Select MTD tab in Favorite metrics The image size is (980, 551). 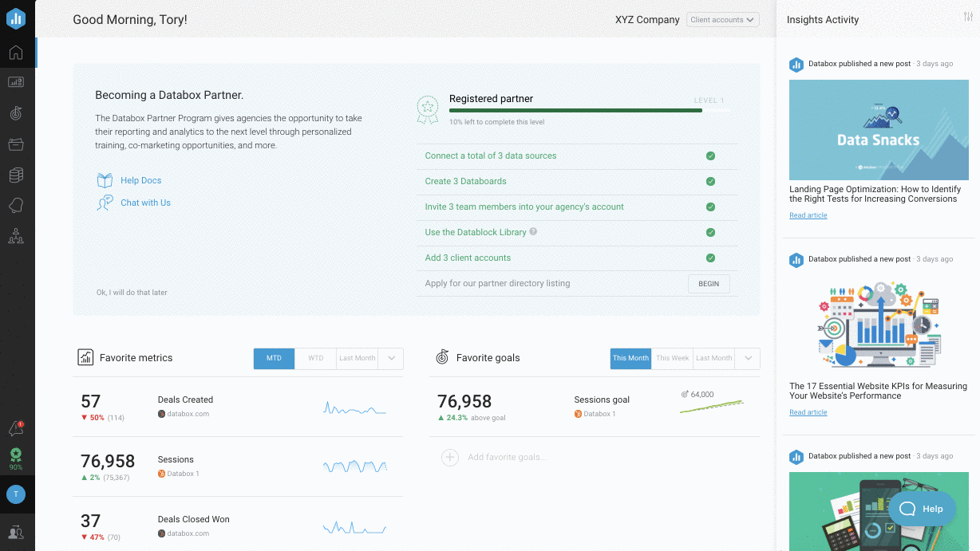click(274, 358)
